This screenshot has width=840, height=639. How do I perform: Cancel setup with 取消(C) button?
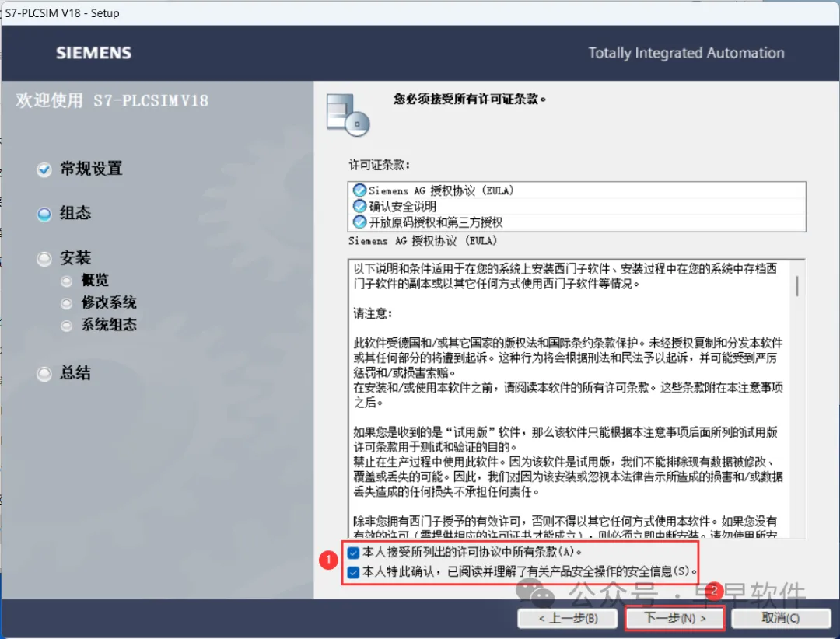(x=781, y=618)
